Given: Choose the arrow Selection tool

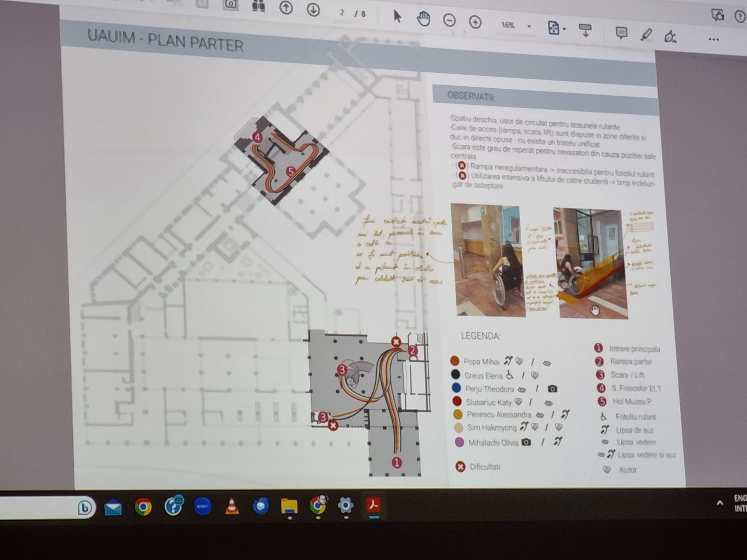Looking at the screenshot, I should 397,17.
